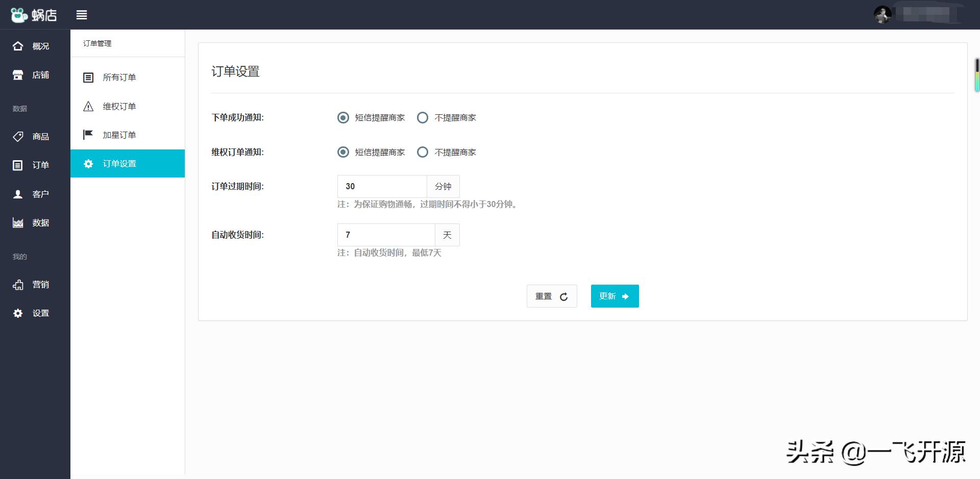The height and width of the screenshot is (479, 980).
Task: Click the 自动收货时间 days input field
Action: (x=386, y=235)
